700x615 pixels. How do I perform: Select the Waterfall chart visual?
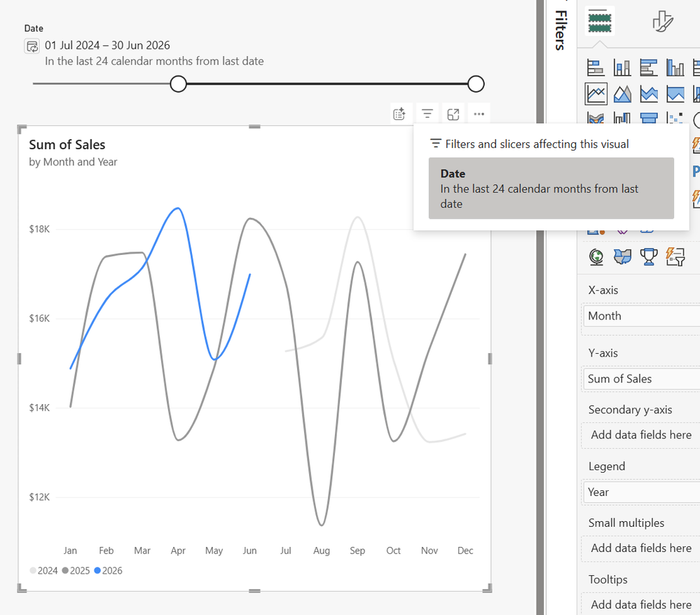click(x=622, y=118)
